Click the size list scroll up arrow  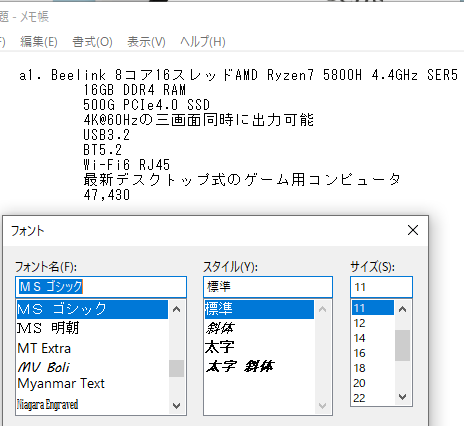click(x=402, y=309)
